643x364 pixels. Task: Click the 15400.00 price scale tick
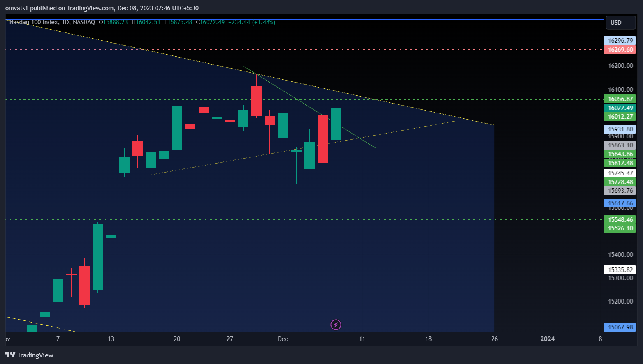[620, 255]
